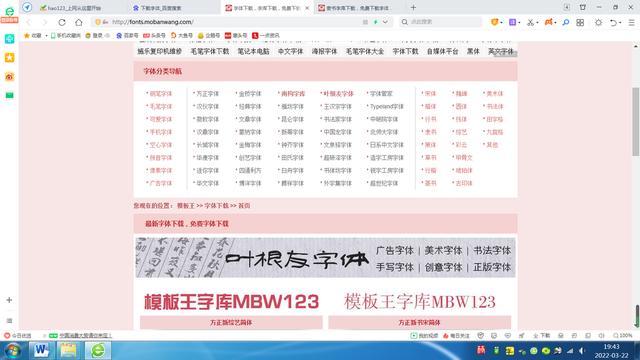The width and height of the screenshot is (640, 360).
Task: Click the 收藏 star bookmark icon
Action: [x=27, y=36]
